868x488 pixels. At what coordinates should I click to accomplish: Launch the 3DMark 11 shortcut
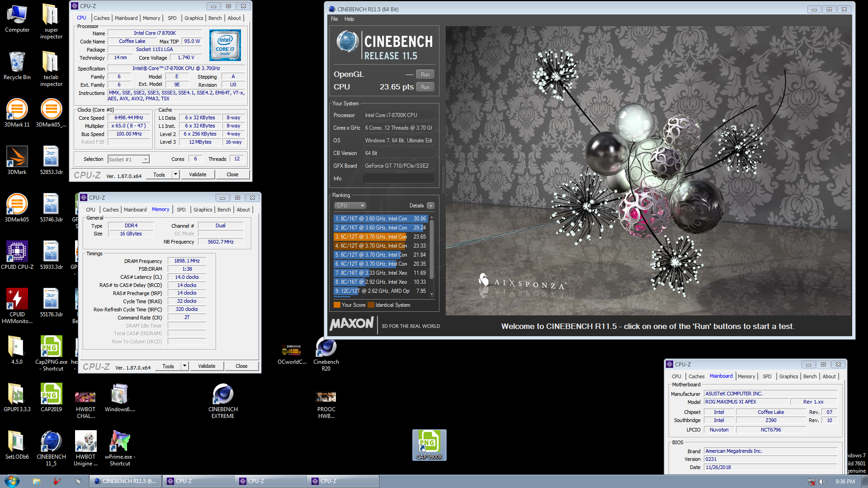17,113
